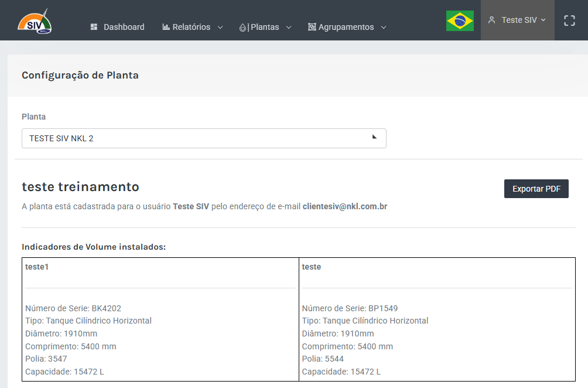This screenshot has height=388, width=588.
Task: Click the user profile icon
Action: 491,21
